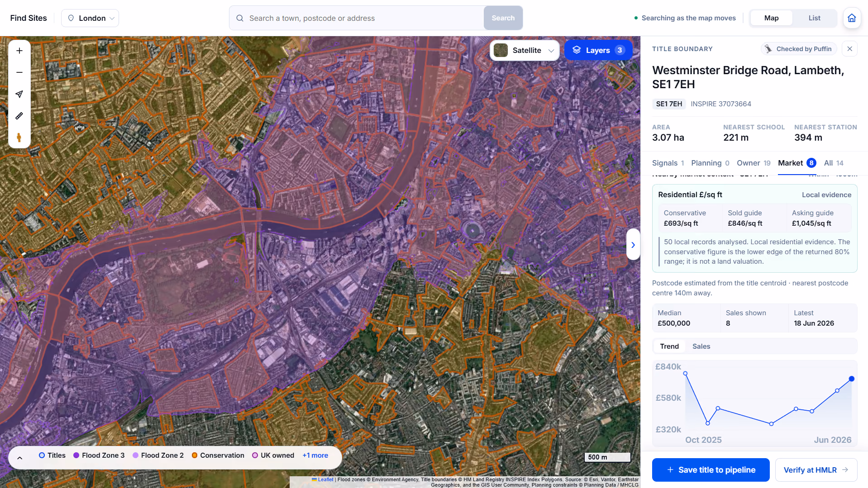
Task: Toggle Flood Zone 3 layer
Action: (x=99, y=455)
